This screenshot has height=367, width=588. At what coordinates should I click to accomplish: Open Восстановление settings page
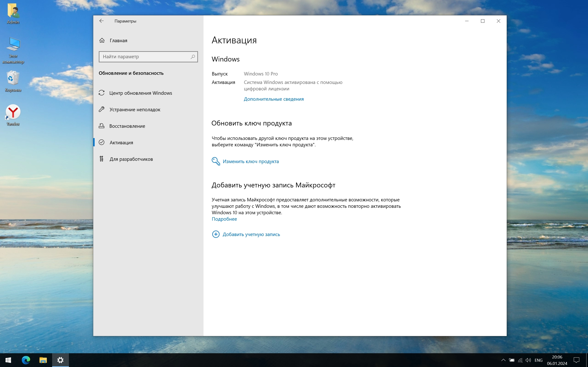127,126
